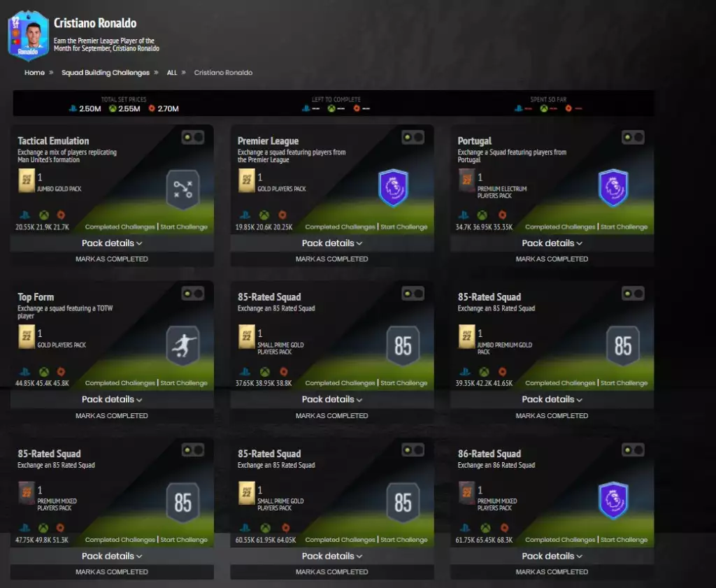
Task: Open Completed Challenges for Top Form
Action: 120,383
